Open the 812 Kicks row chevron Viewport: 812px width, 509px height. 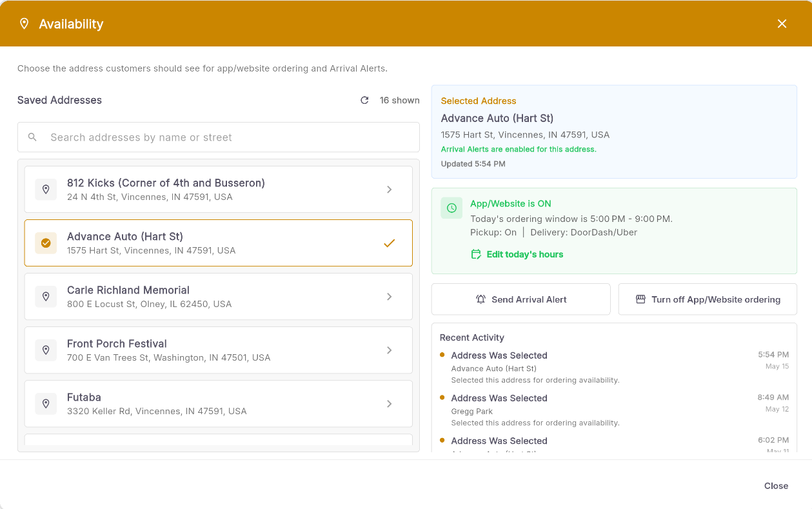(x=389, y=190)
